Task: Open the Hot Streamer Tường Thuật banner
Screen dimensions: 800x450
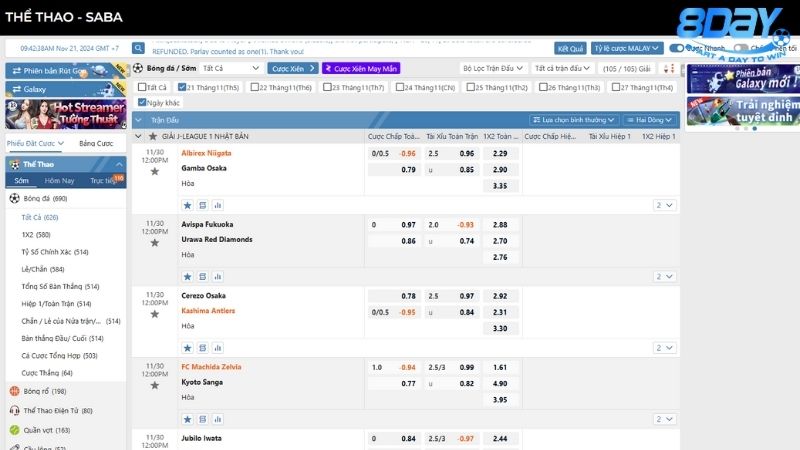Action: click(x=66, y=114)
